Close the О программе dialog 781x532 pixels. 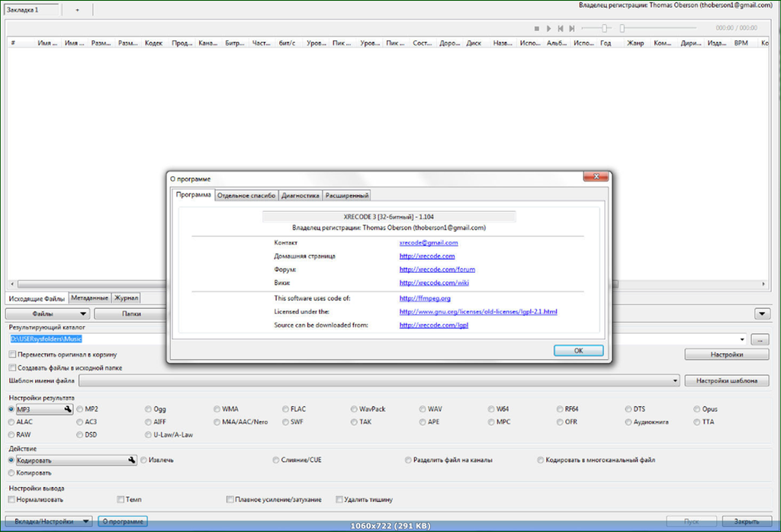(x=596, y=177)
